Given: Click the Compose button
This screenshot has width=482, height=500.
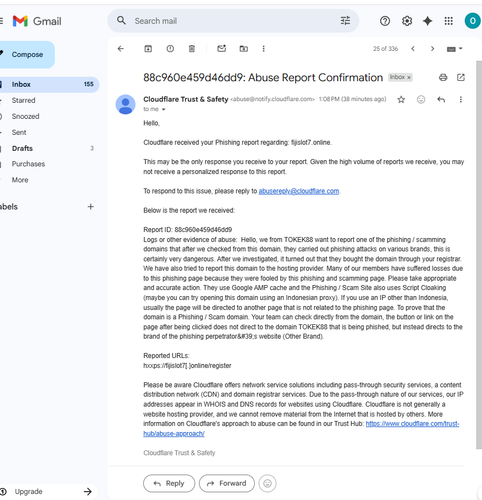Looking at the screenshot, I should pyautogui.click(x=27, y=55).
